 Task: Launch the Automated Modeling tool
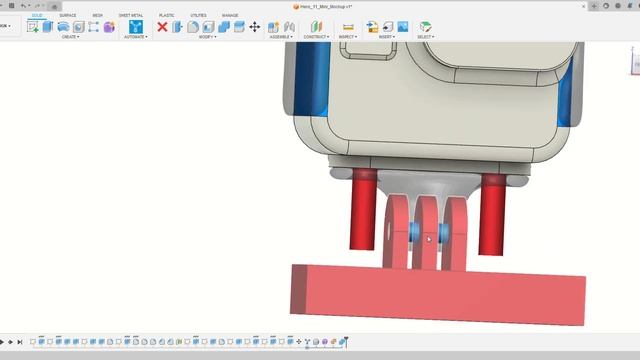click(x=136, y=27)
